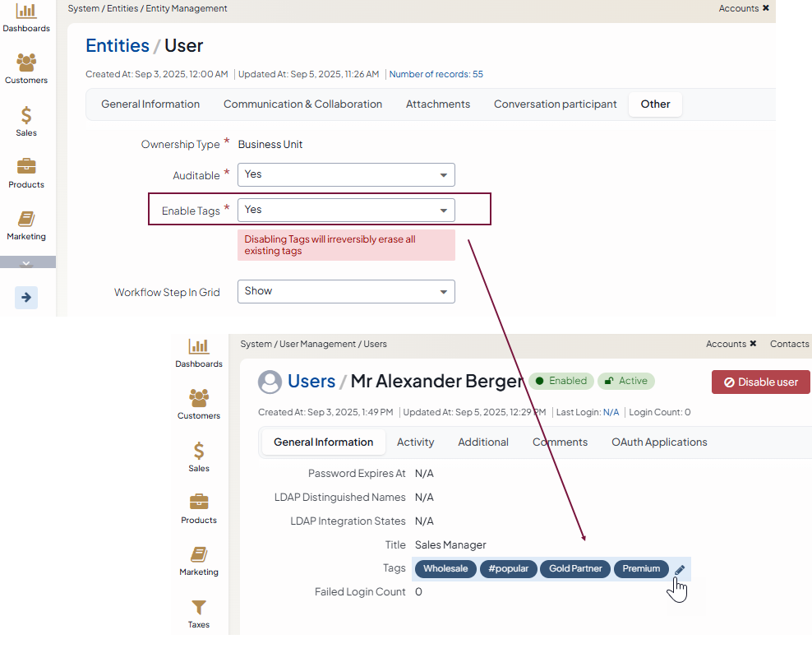Viewport: 812px width, 653px height.
Task: Open Products briefcase icon in top sidebar
Action: coord(26,167)
